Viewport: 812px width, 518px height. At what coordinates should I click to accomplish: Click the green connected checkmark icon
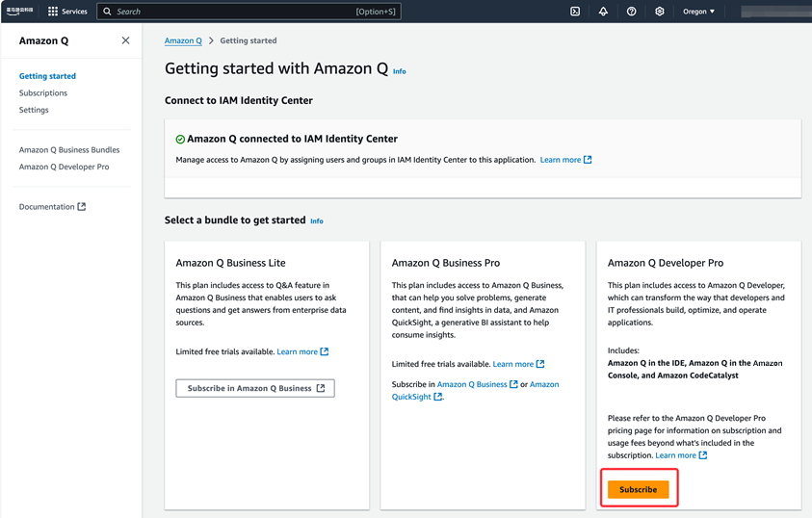[x=180, y=140]
